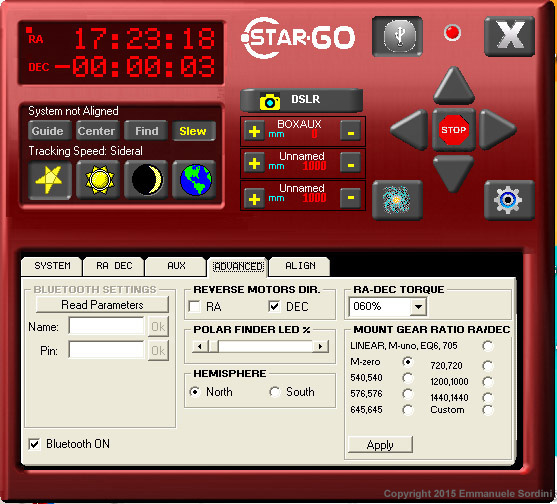557x504 pixels.
Task: Open the RA-DEC Torque dropdown
Action: tap(418, 307)
